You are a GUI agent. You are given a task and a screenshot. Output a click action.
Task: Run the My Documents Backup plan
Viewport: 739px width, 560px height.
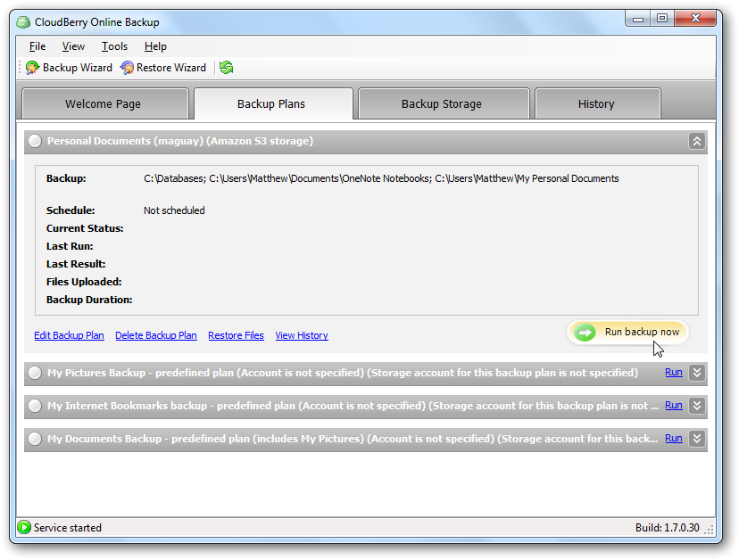(x=674, y=438)
